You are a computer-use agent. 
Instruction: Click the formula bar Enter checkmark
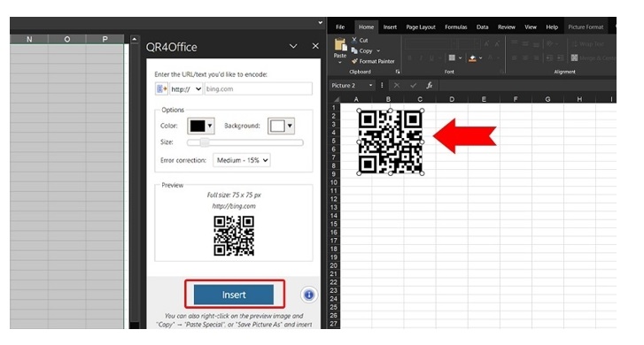pyautogui.click(x=413, y=85)
